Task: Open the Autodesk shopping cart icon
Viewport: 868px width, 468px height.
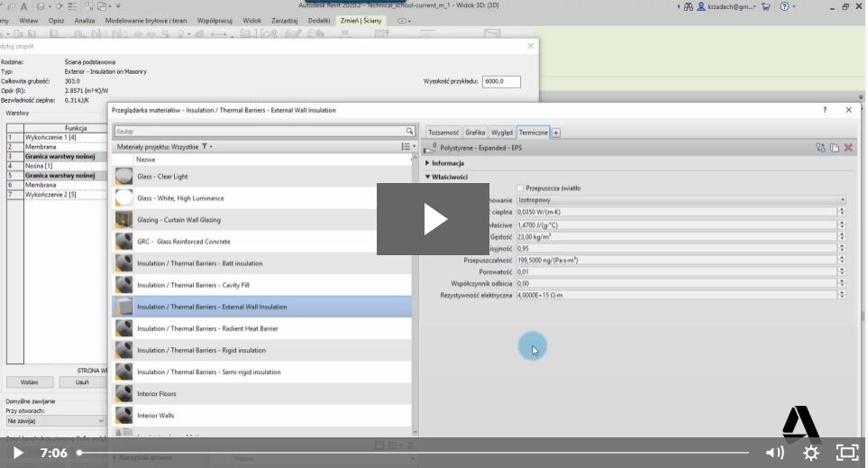Action: [x=765, y=6]
